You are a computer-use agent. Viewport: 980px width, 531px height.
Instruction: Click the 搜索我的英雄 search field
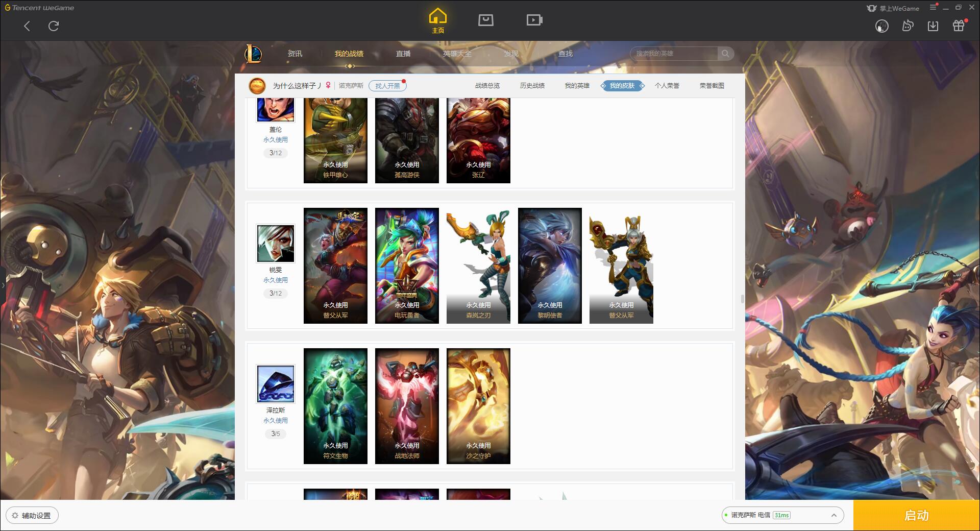[x=674, y=54]
